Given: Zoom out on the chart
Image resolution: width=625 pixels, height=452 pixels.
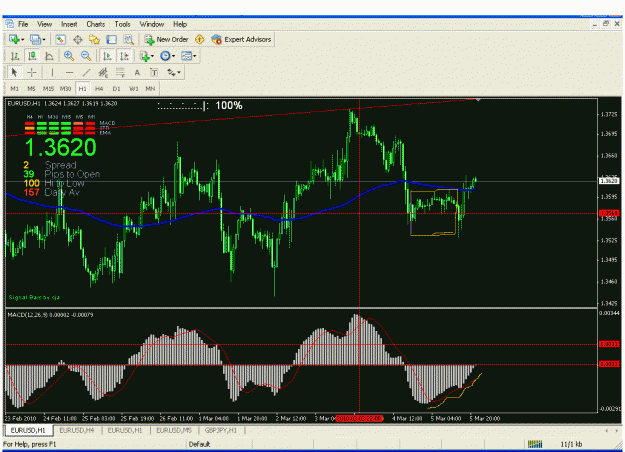Looking at the screenshot, I should pos(86,56).
